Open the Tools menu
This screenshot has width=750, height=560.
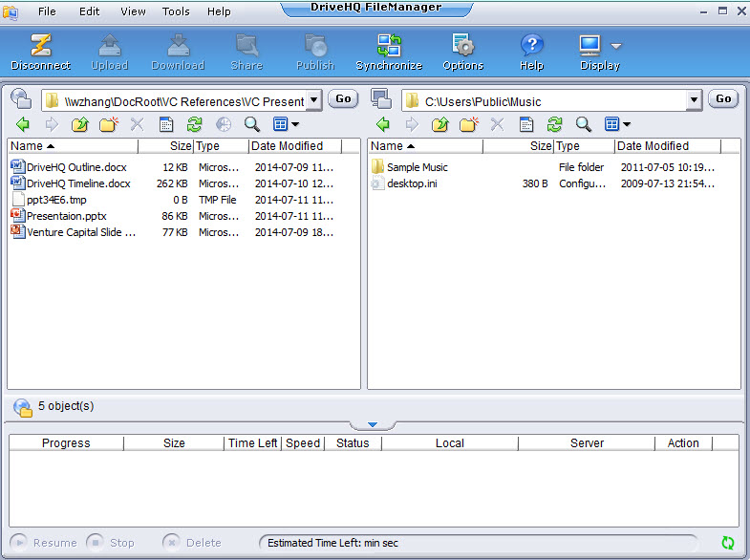(176, 11)
